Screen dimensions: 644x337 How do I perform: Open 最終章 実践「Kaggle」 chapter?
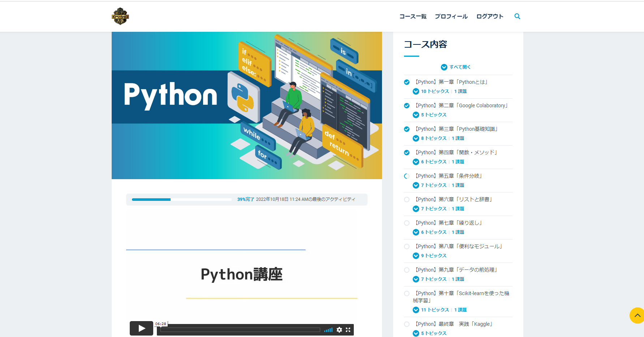click(x=454, y=324)
